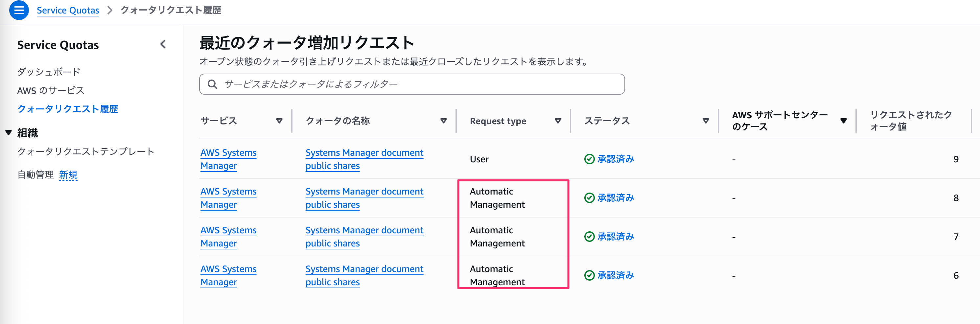The image size is (980, 324).
Task: Click 承認済み status in value 8 row
Action: click(x=615, y=198)
